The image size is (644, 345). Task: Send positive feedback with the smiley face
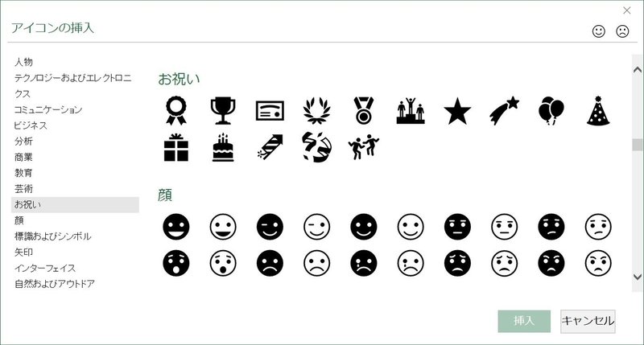599,31
